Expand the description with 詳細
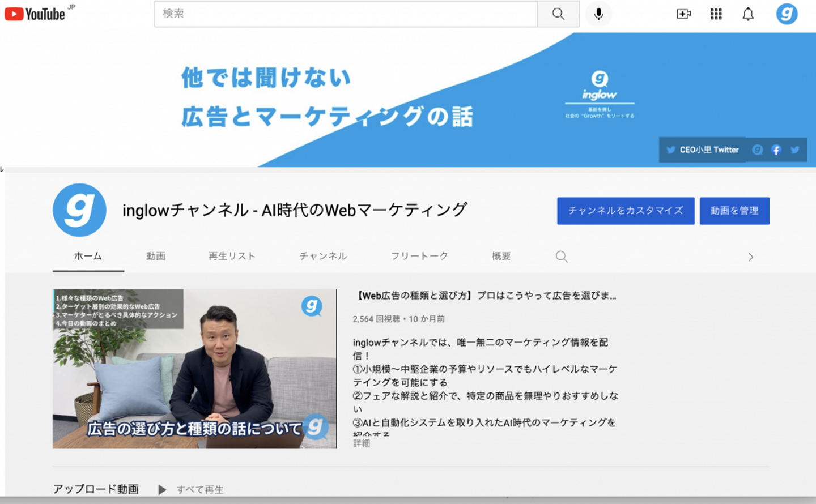Viewport: 816px width, 504px height. point(362,443)
